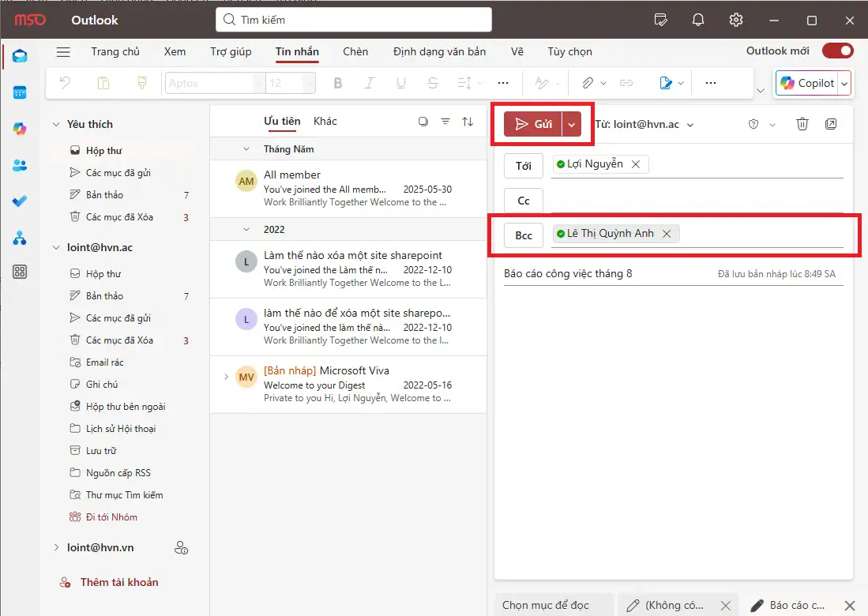Collapse the Yêu thích favorites section
868x616 pixels.
[x=56, y=124]
